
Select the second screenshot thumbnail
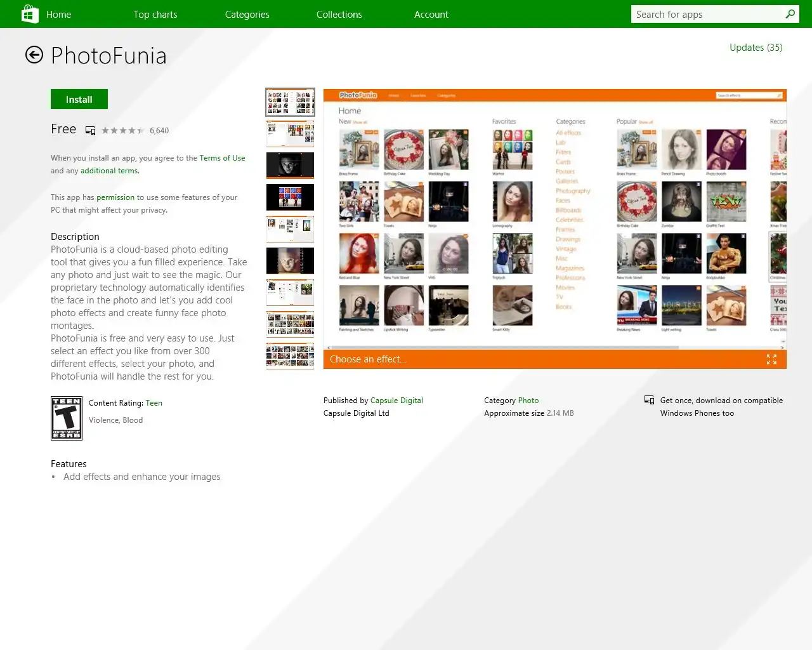tap(290, 134)
